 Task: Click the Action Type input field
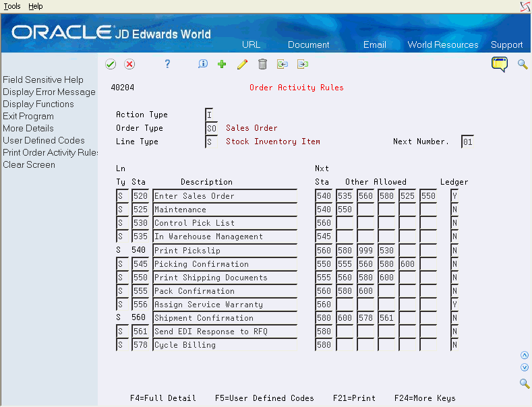coord(209,115)
